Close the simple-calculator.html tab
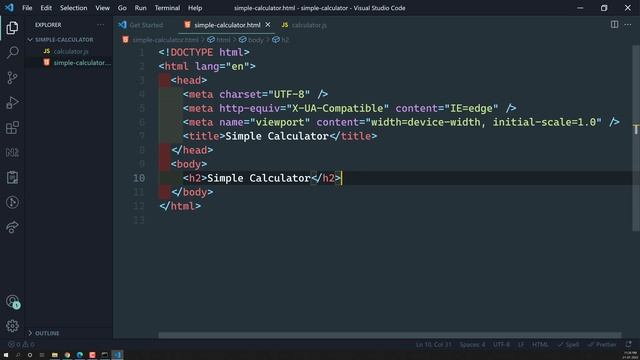The height and width of the screenshot is (360, 640). (268, 25)
